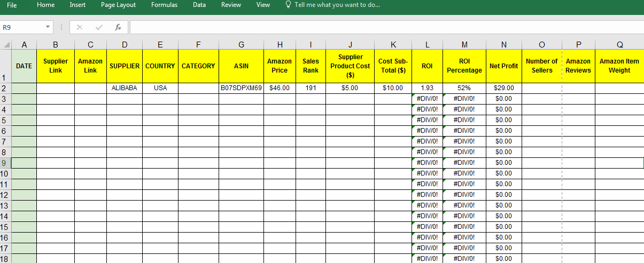This screenshot has width=644, height=263.
Task: Open the Review tab
Action: pyautogui.click(x=231, y=5)
